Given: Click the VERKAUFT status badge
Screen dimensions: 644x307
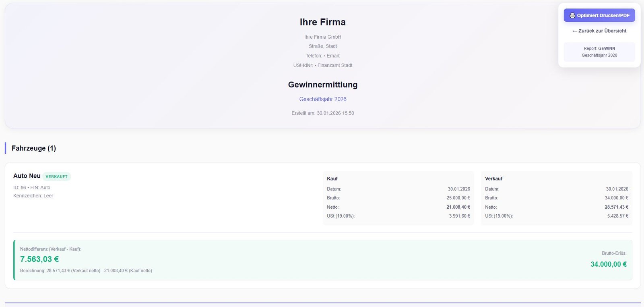Looking at the screenshot, I should pyautogui.click(x=57, y=176).
